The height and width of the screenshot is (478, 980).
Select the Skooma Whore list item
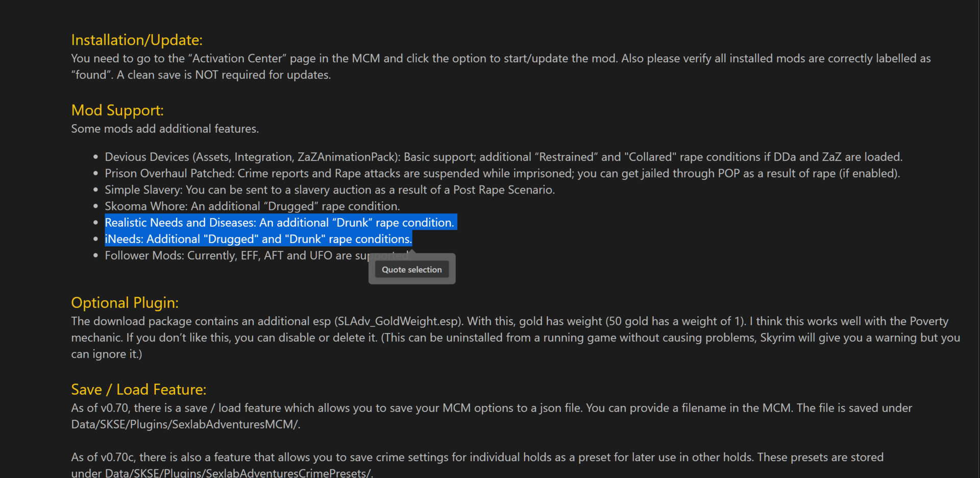click(252, 206)
